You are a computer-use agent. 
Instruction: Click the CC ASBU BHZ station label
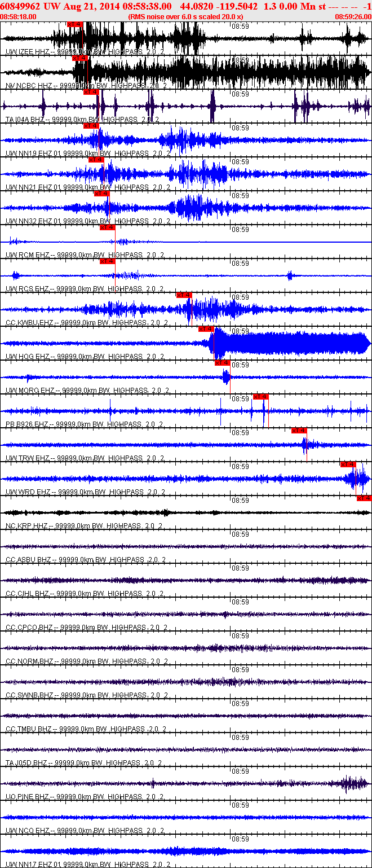[86, 559]
